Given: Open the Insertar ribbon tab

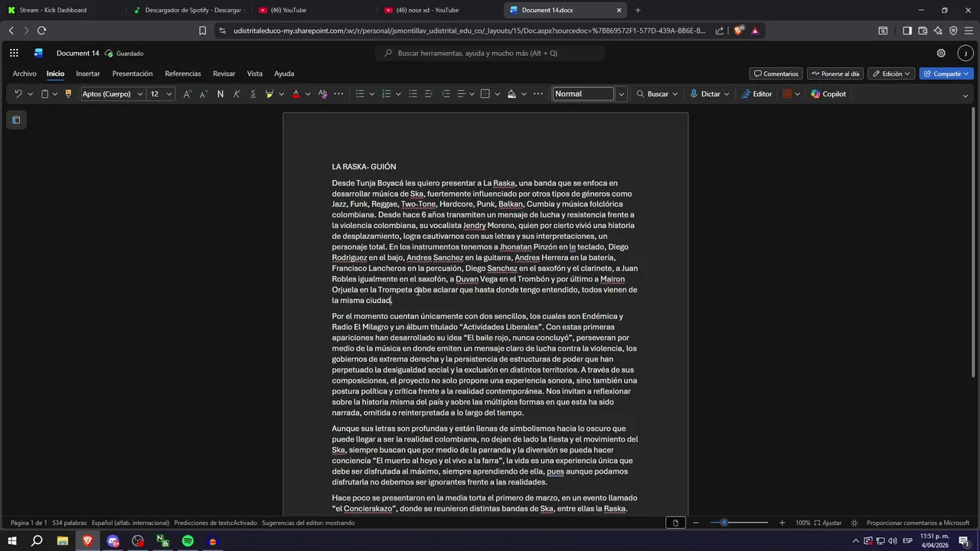Looking at the screenshot, I should [88, 73].
